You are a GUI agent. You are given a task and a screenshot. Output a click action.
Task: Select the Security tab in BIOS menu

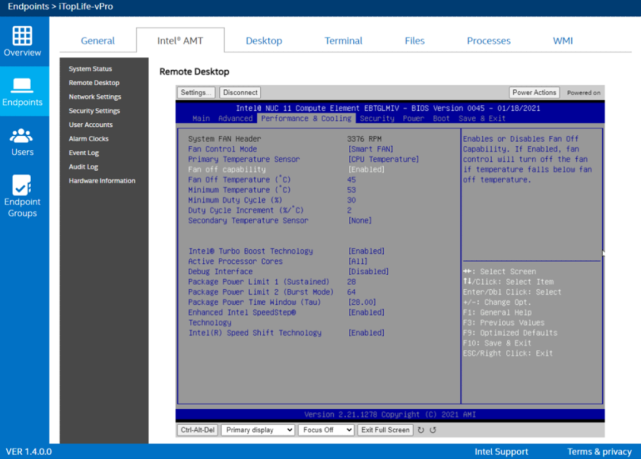(377, 118)
